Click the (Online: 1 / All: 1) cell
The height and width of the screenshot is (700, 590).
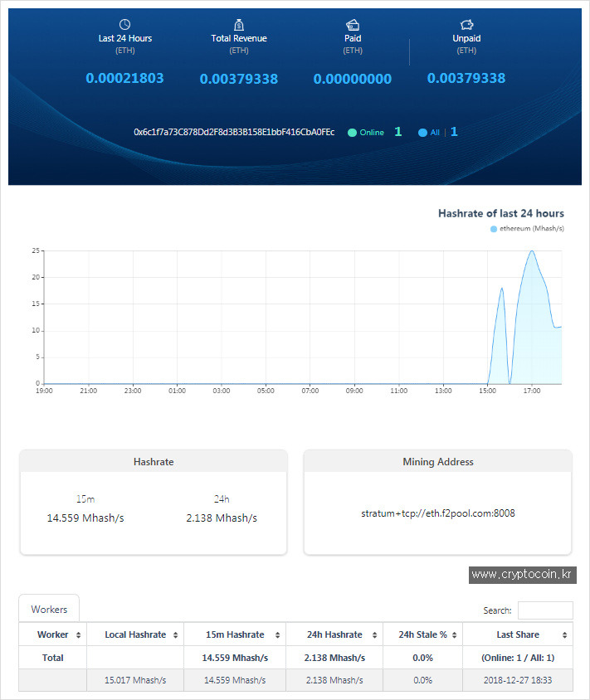518,658
